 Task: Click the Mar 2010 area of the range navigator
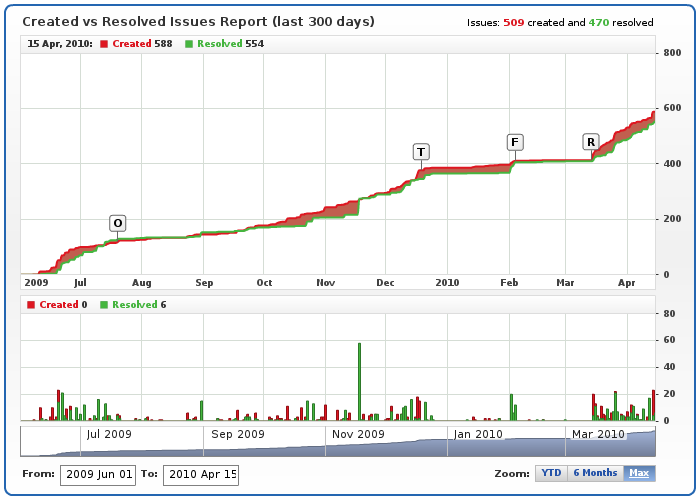tap(597, 435)
